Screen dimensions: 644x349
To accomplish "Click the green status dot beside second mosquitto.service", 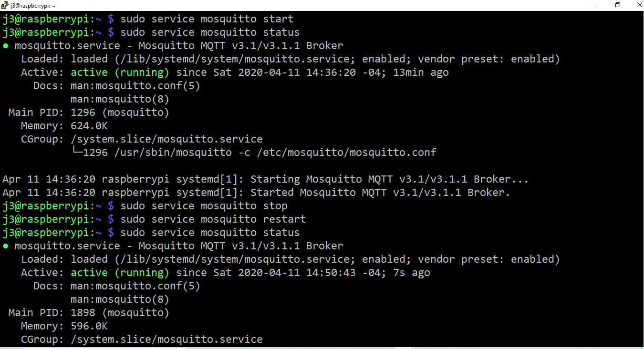I will 5,246.
